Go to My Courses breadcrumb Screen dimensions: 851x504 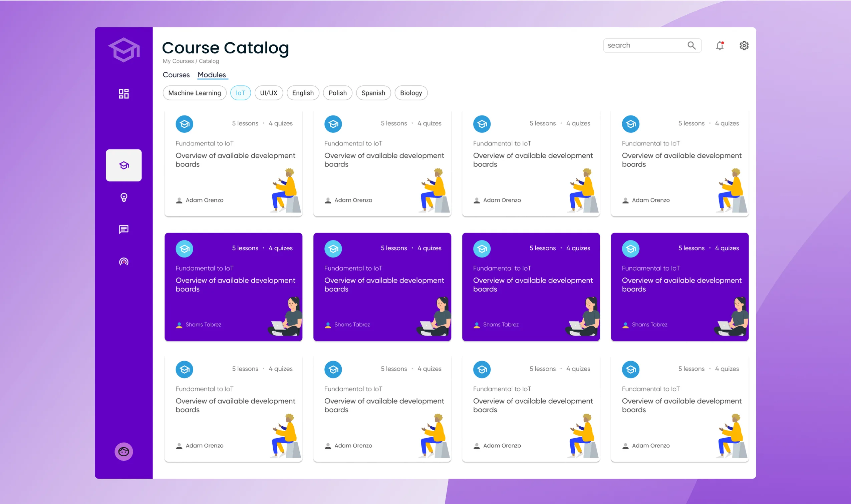[x=178, y=61]
